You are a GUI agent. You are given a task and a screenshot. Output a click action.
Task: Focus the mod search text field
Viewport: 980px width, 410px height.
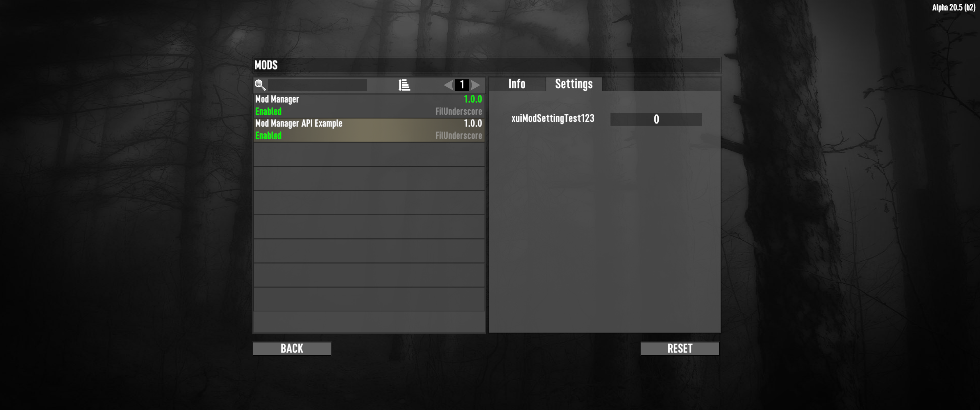coord(318,85)
